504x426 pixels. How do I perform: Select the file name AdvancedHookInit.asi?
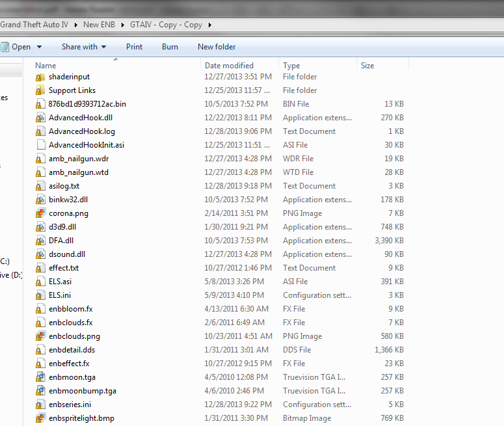[86, 145]
